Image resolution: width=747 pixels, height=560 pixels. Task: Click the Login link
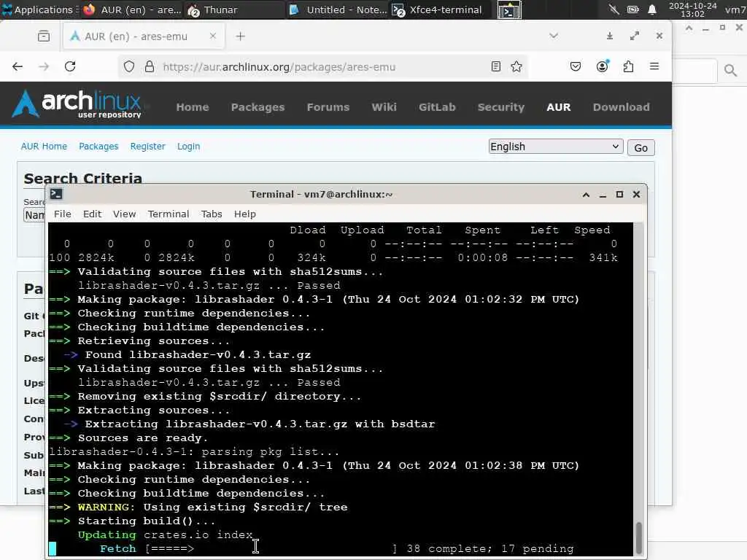pos(189,146)
